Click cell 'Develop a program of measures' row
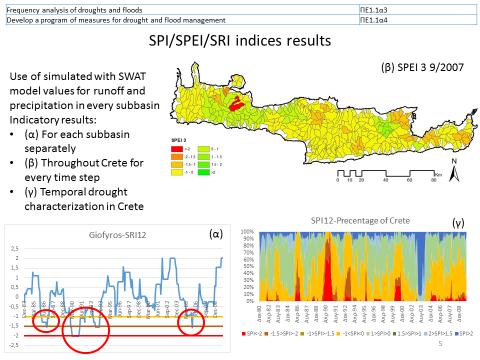The width and height of the screenshot is (480, 360). (182, 20)
